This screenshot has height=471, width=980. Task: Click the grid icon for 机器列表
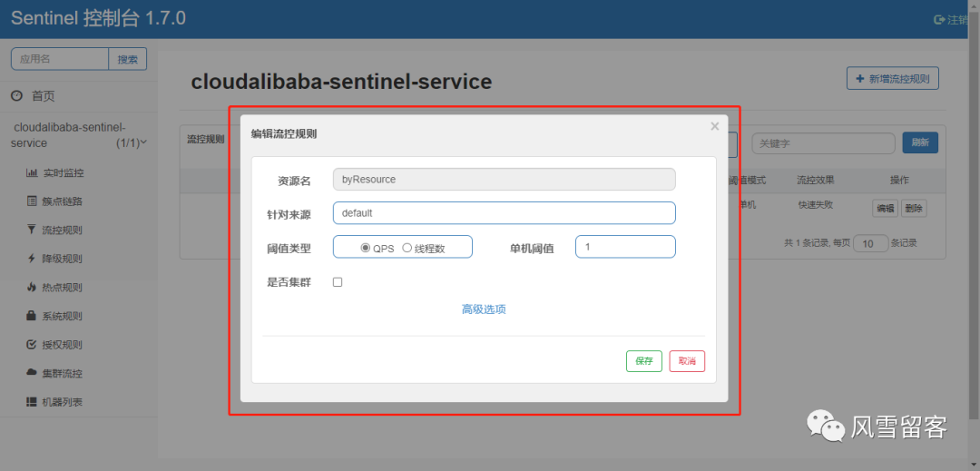click(31, 402)
